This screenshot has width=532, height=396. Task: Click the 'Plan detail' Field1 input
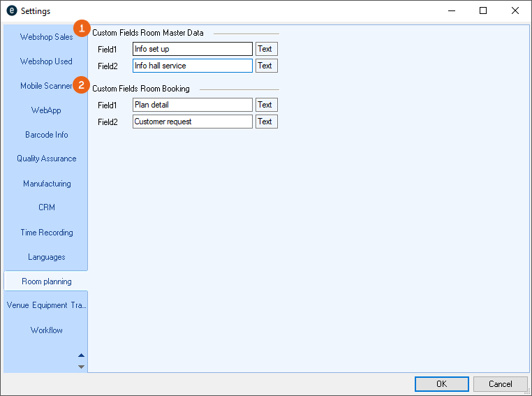pos(192,105)
